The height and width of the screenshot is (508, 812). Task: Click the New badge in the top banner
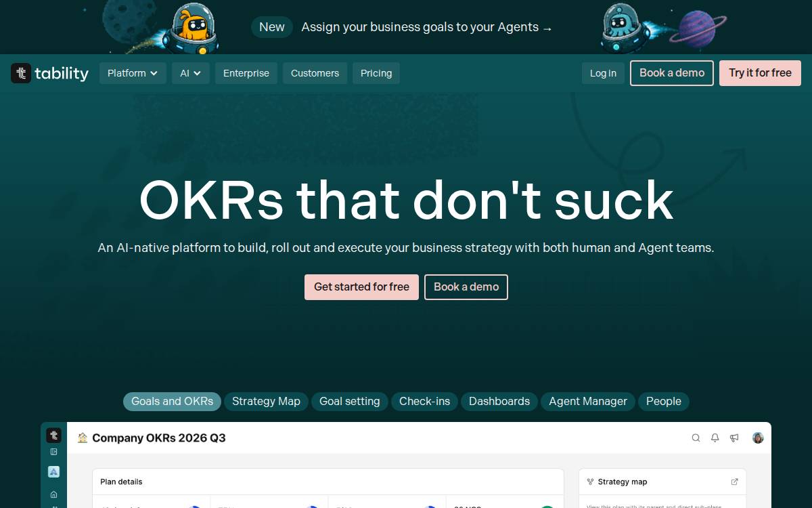[272, 27]
